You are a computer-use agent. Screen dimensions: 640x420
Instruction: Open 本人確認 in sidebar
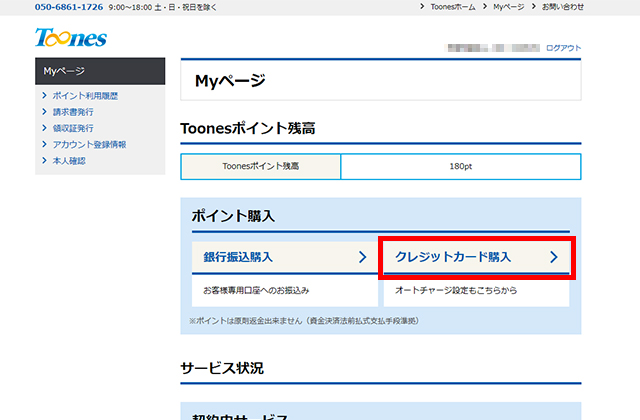click(x=69, y=161)
